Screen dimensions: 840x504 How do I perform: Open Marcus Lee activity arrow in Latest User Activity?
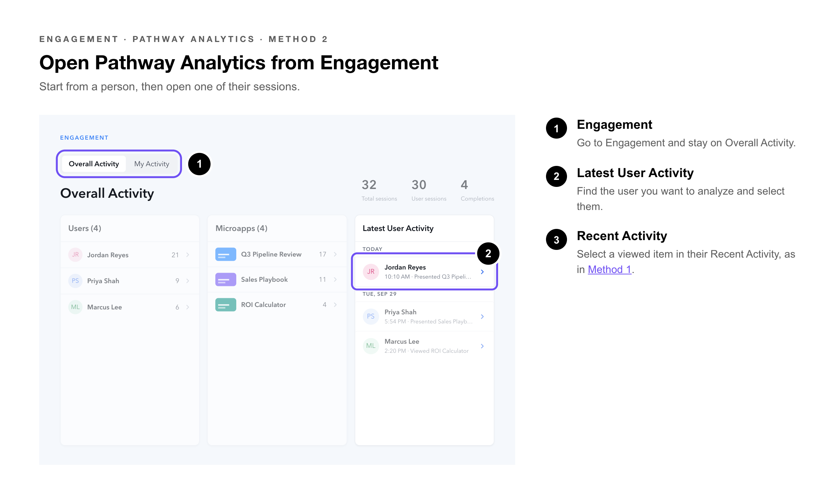[482, 346]
